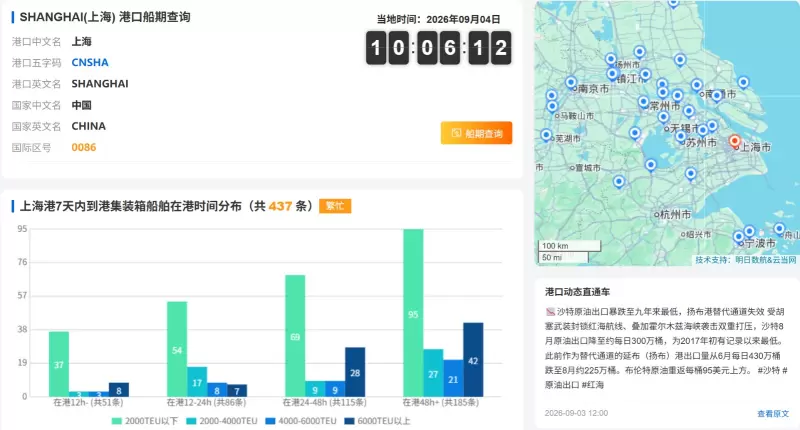
Task: Click the 苏州市 label on the map
Action: 701,143
